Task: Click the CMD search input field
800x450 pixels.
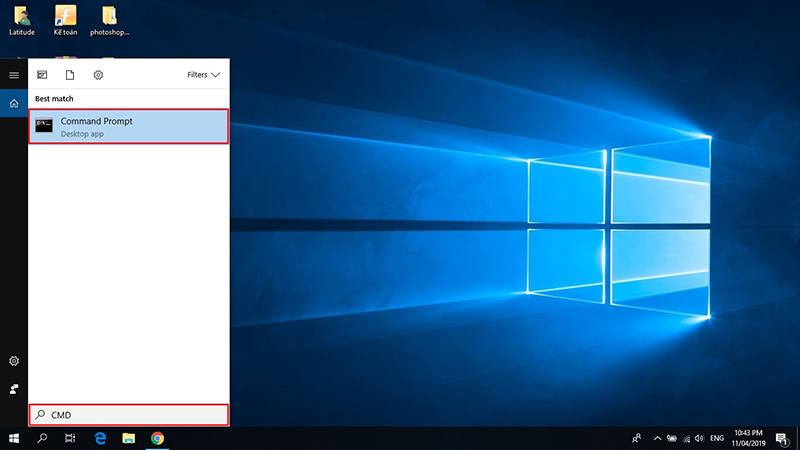Action: (129, 415)
